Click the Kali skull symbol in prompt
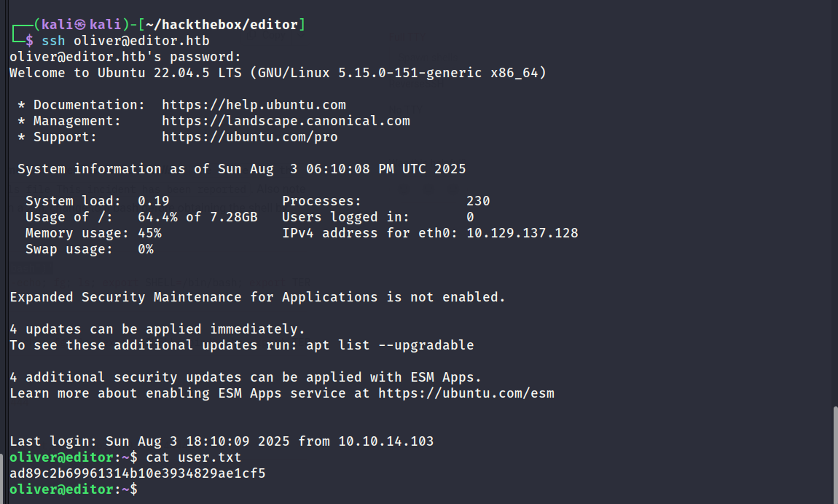Viewport: 838px width, 504px height. point(79,25)
